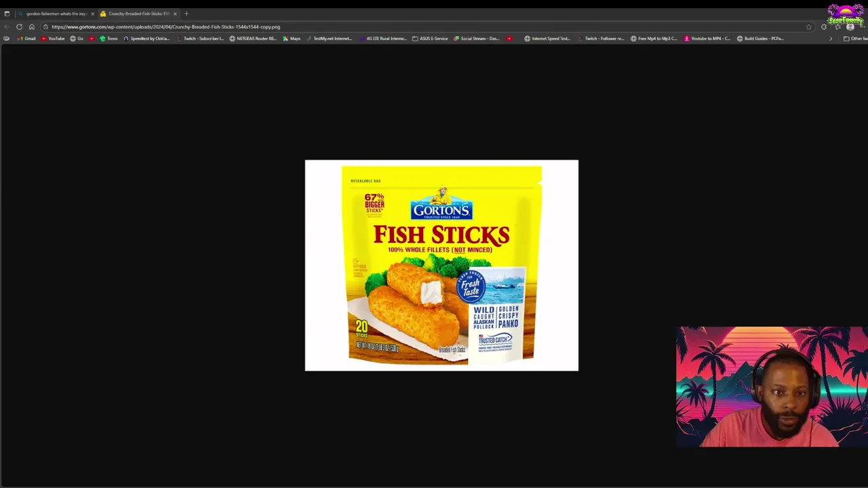Open the Internet Speed Test bookmark
The height and width of the screenshot is (488, 868).
point(547,39)
